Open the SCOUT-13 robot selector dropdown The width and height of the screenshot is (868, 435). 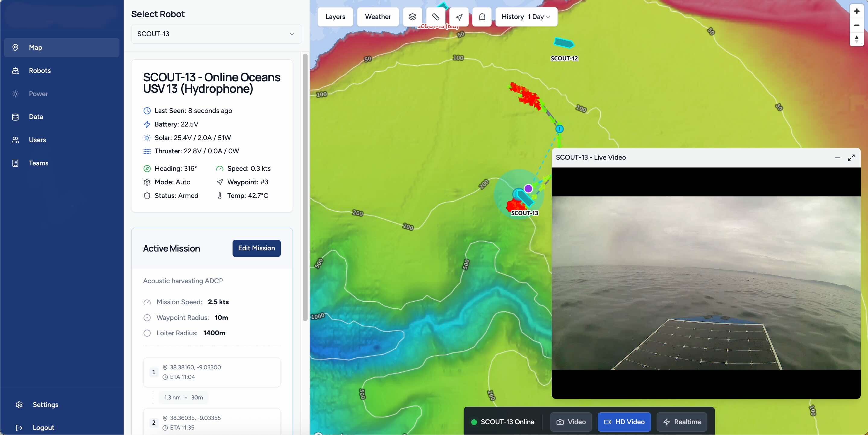(216, 34)
